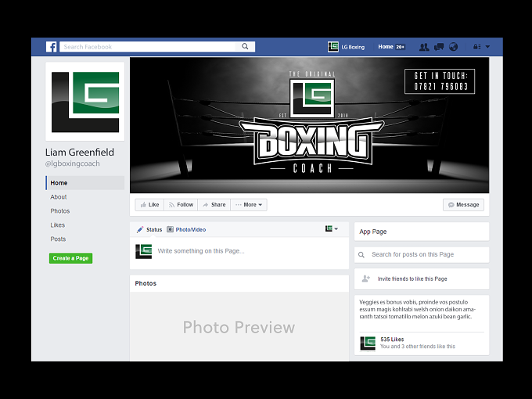Click the LG avatar in the composer
Screen dimensions: 532x399
click(x=143, y=251)
